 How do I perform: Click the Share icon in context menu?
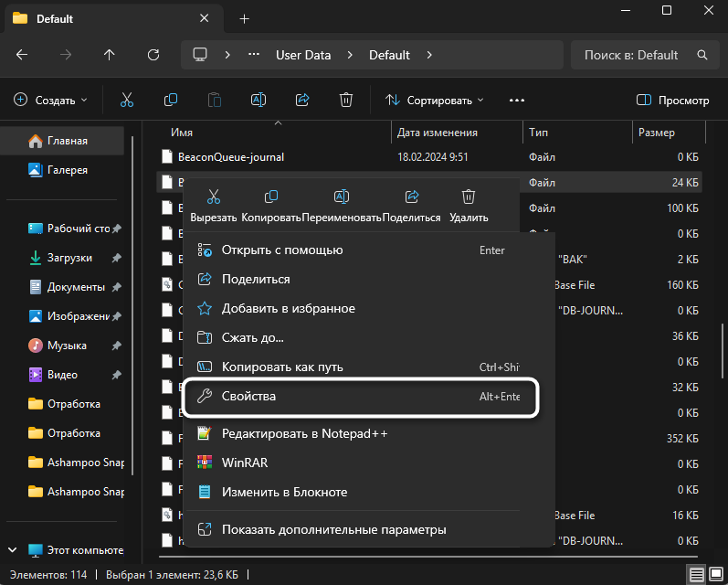(411, 197)
